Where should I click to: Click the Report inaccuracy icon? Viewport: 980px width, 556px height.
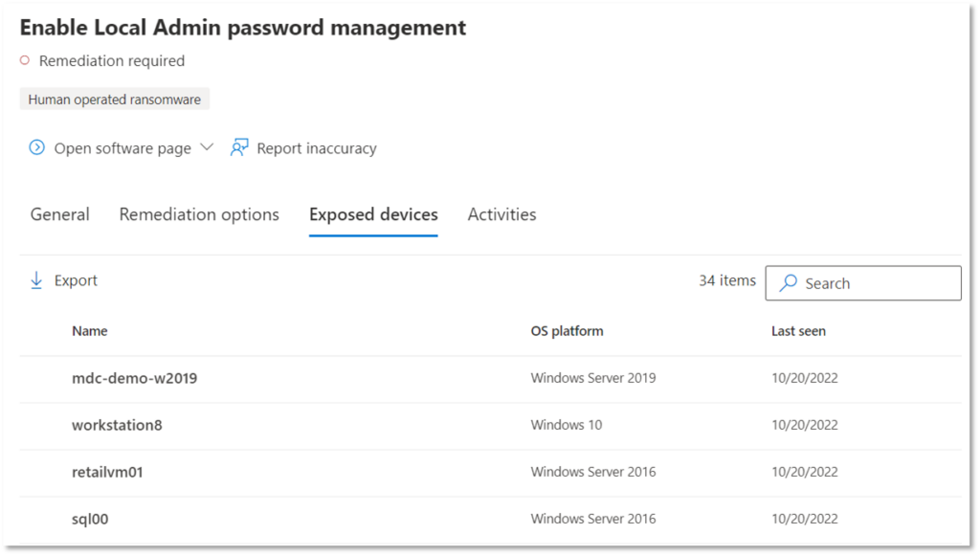click(238, 147)
